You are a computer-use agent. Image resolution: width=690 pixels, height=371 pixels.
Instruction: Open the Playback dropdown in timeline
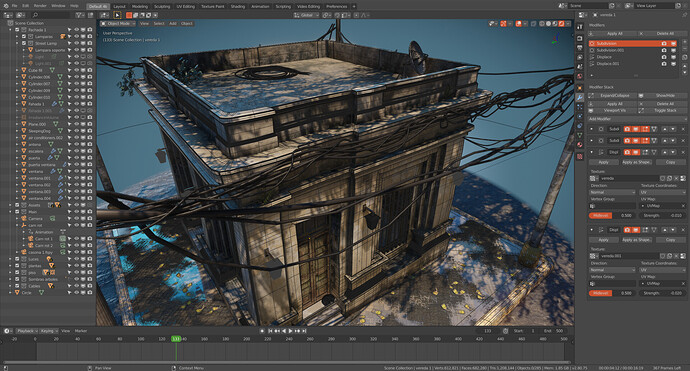pyautogui.click(x=26, y=331)
